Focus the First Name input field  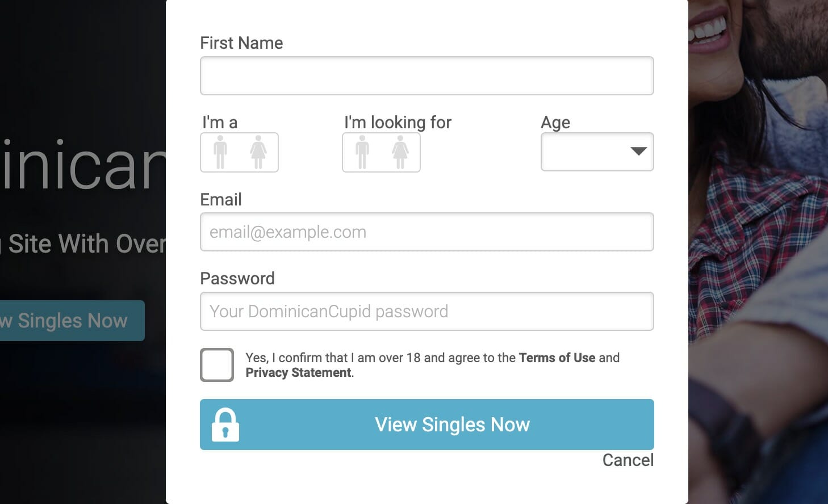point(427,75)
